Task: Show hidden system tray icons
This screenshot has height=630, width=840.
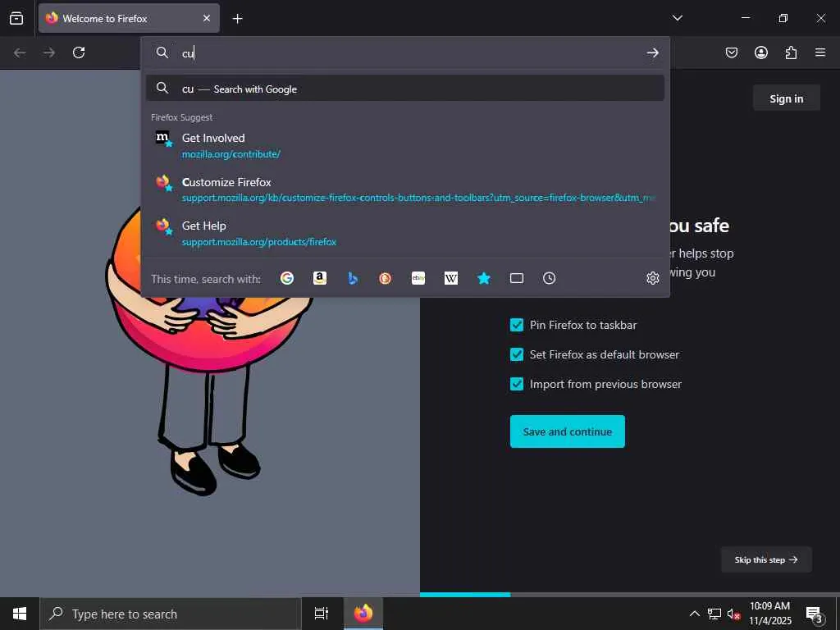Action: 694,614
